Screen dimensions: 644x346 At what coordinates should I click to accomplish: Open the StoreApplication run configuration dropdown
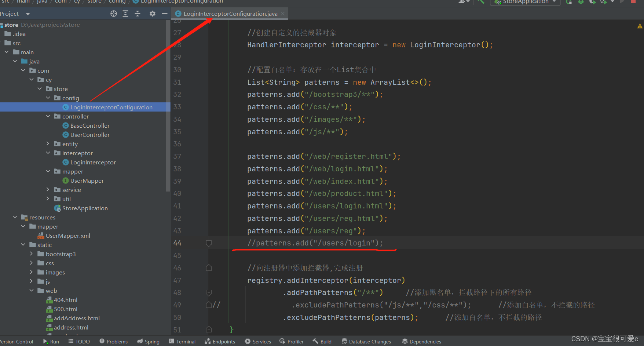525,2
